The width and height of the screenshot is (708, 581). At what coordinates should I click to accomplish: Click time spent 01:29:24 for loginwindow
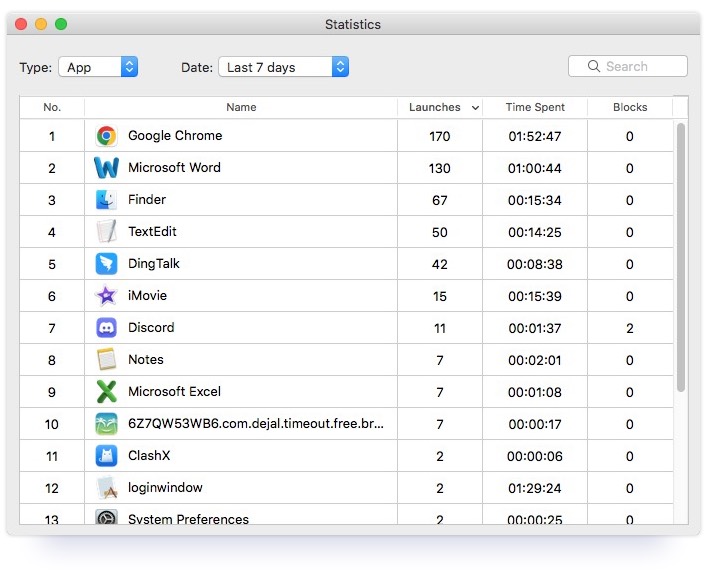535,489
